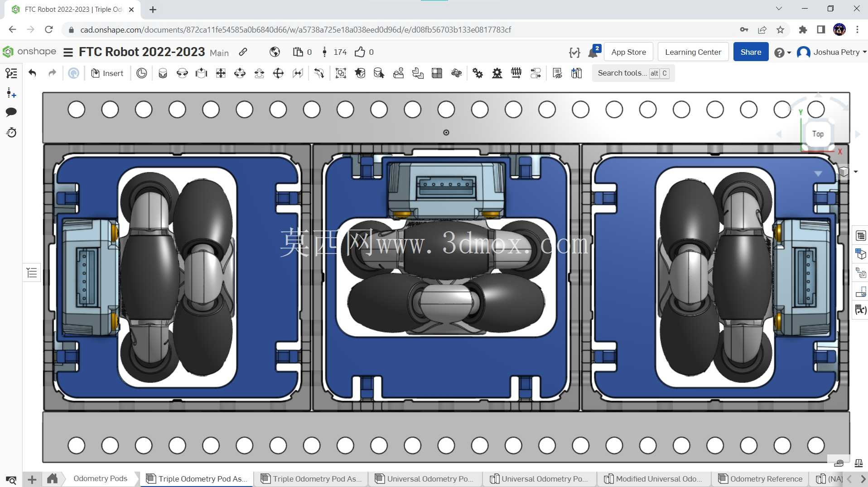The width and height of the screenshot is (868, 487).
Task: Click the Like thumbs-up icon
Action: 360,52
